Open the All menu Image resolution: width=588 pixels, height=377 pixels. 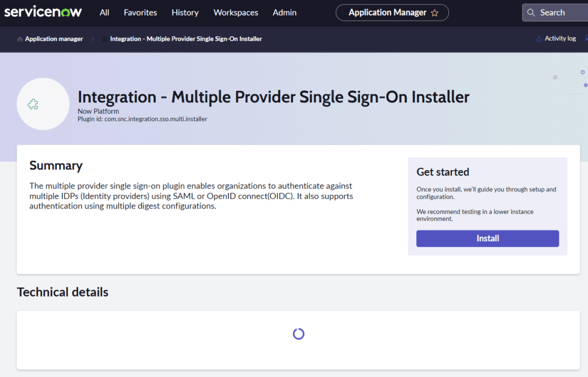105,13
